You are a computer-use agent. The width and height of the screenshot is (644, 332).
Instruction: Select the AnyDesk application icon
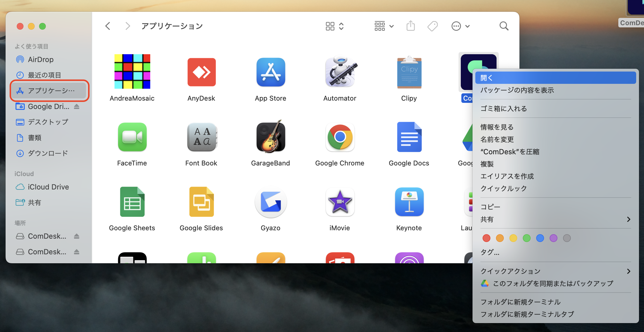(201, 72)
